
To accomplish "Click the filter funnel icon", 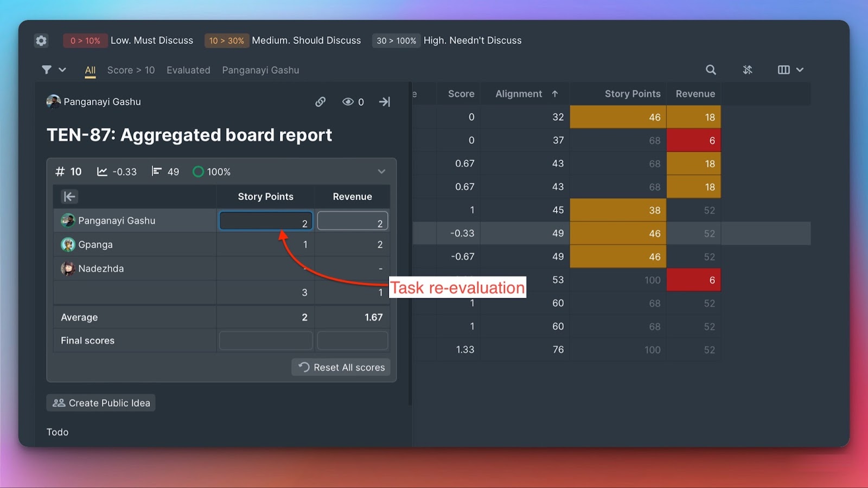I will click(47, 70).
